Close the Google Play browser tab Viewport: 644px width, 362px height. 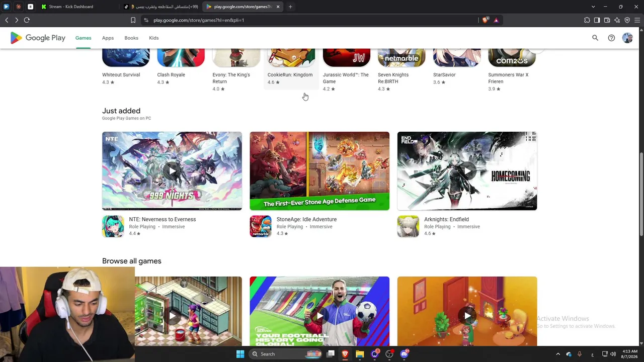click(278, 7)
